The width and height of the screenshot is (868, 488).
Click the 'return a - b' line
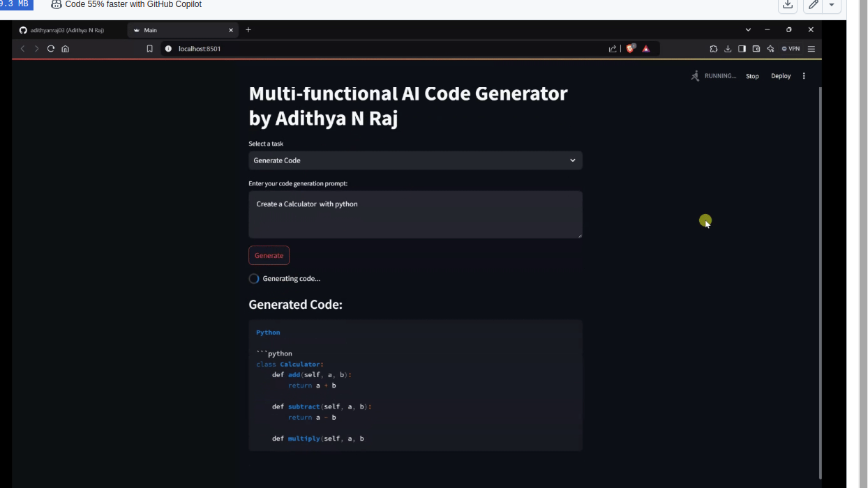[312, 418]
